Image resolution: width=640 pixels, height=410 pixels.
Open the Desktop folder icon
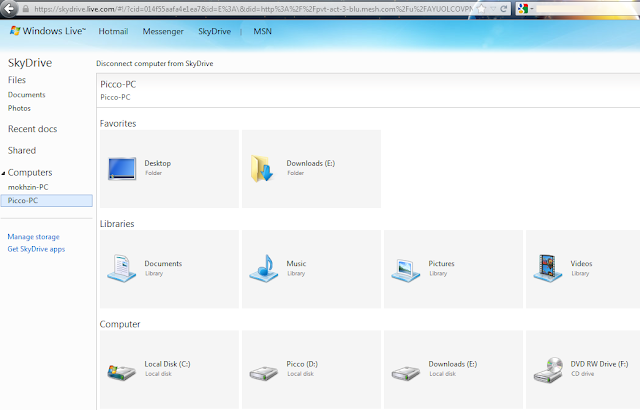point(122,168)
